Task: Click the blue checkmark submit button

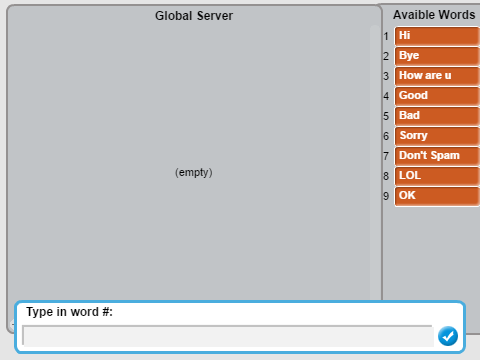Action: click(x=448, y=336)
